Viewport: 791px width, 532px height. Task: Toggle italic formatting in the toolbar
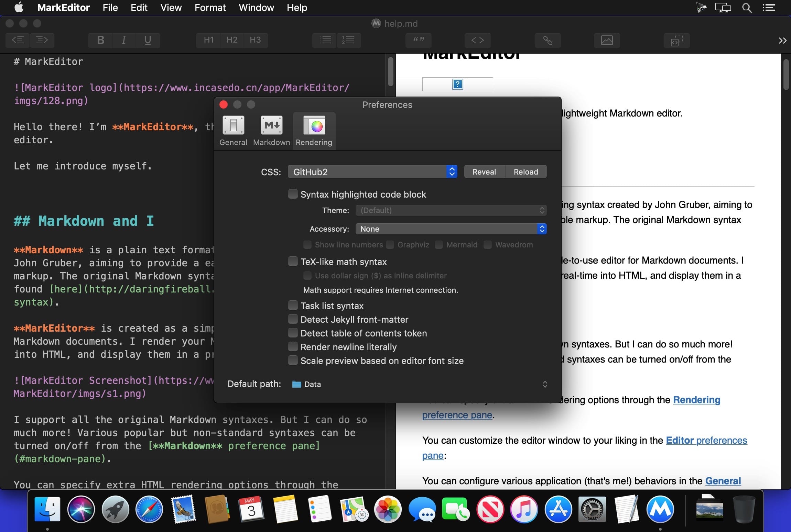(x=124, y=40)
